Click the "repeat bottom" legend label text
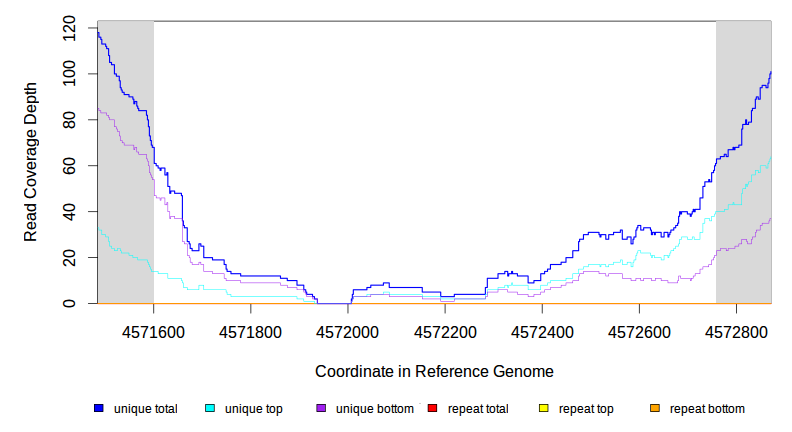Screen dimensions: 792x432 707,409
